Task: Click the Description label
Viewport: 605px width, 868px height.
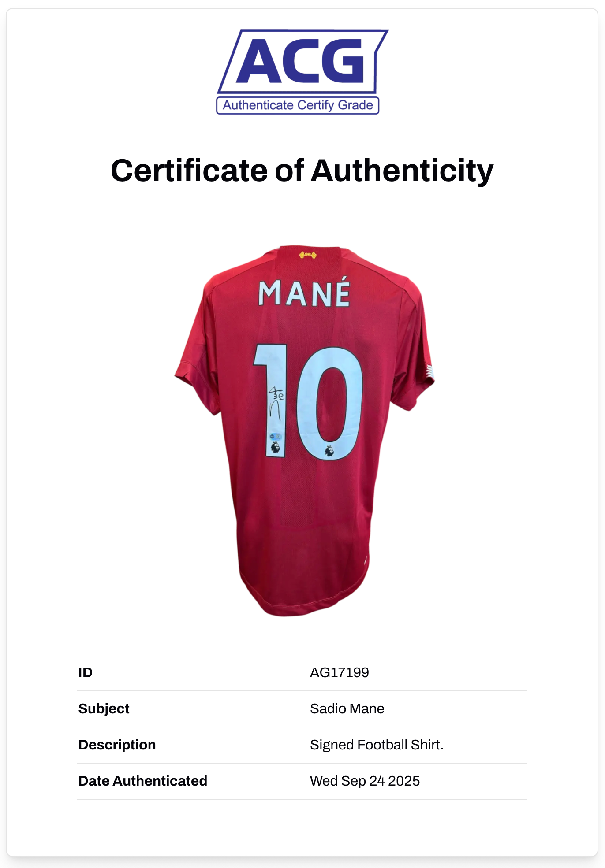Action: 117,745
